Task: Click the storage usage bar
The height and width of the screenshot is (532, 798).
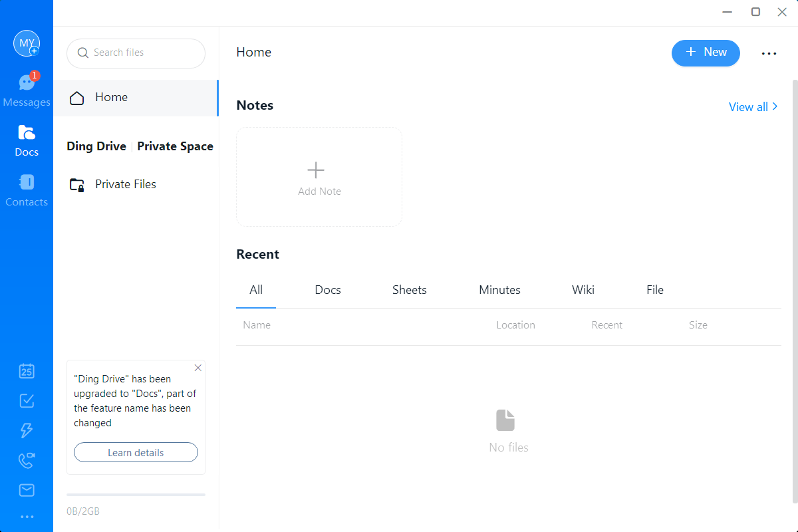Action: click(x=136, y=495)
